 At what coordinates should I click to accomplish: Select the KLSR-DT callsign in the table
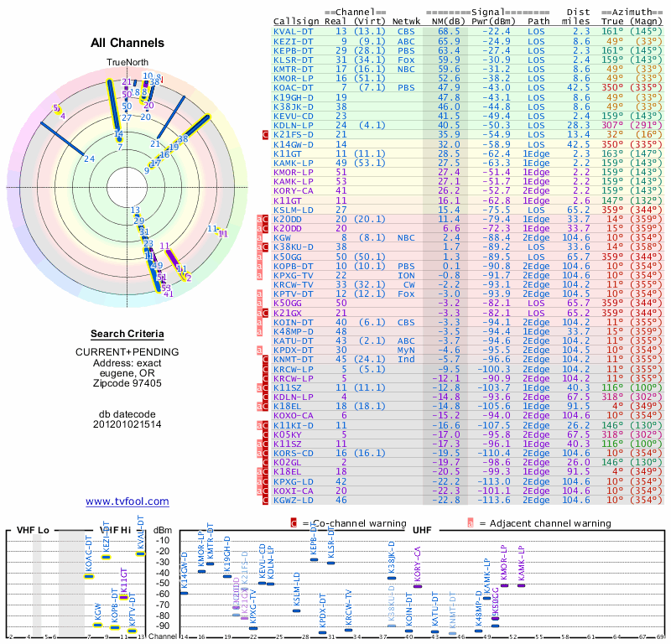point(293,60)
